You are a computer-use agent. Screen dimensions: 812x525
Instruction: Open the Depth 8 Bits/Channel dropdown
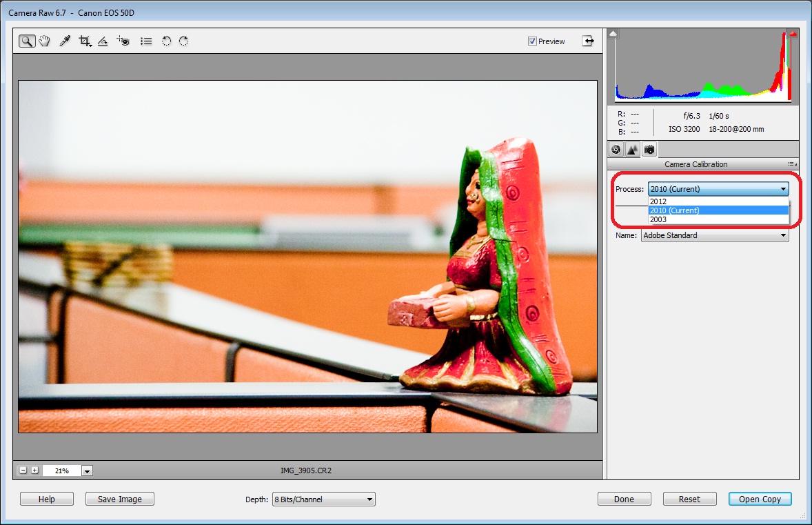click(324, 499)
